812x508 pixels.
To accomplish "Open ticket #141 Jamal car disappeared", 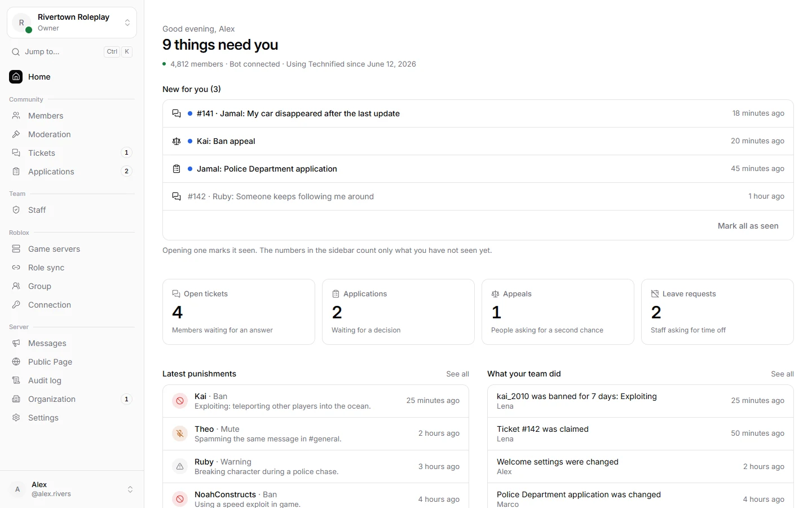I will 478,113.
